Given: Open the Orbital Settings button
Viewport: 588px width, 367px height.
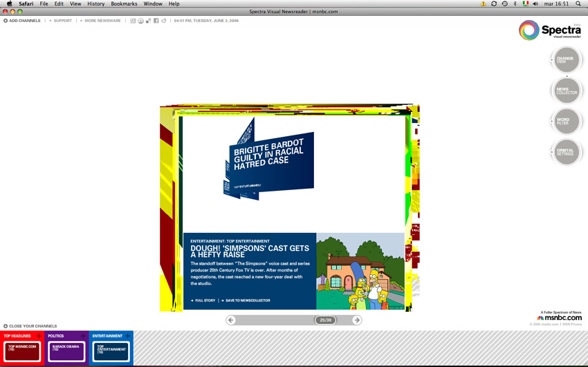Looking at the screenshot, I should (x=567, y=152).
